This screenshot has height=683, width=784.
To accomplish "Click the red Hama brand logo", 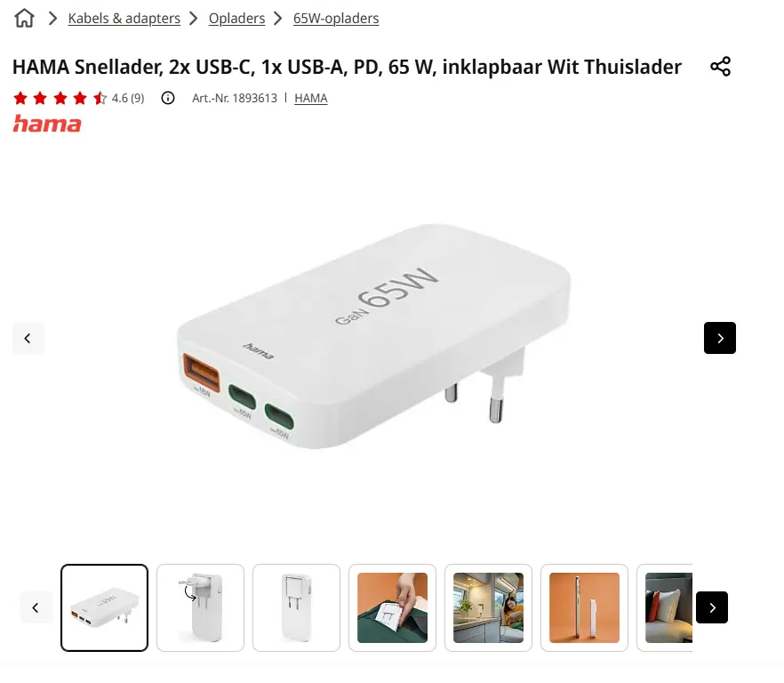I will click(x=47, y=125).
